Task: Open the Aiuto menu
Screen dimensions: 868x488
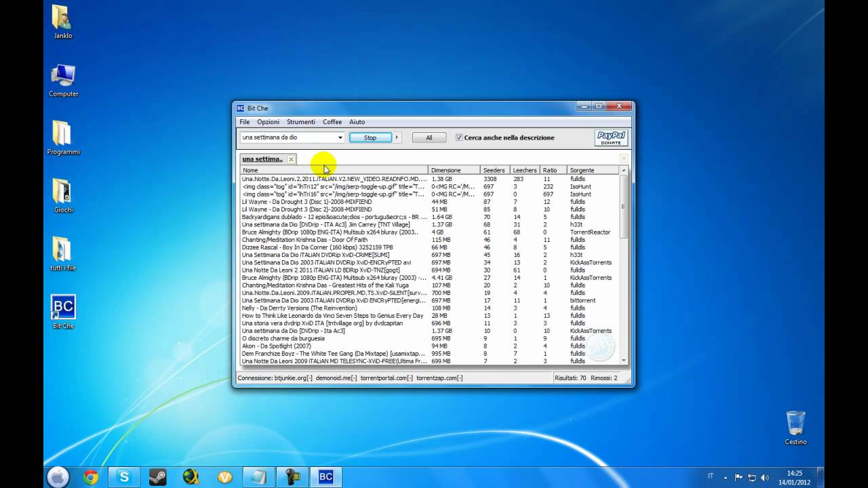Action: pyautogui.click(x=357, y=122)
